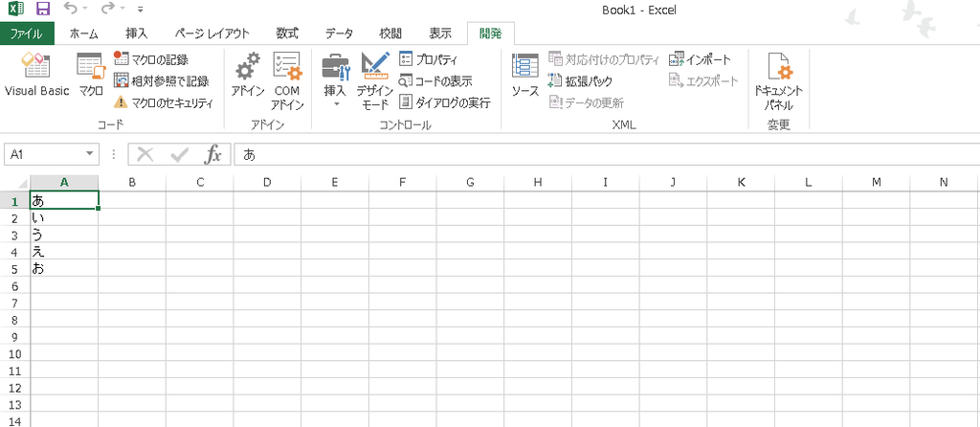The width and height of the screenshot is (980, 427).
Task: Open the マクロ (Macros) dialog
Action: click(x=91, y=75)
